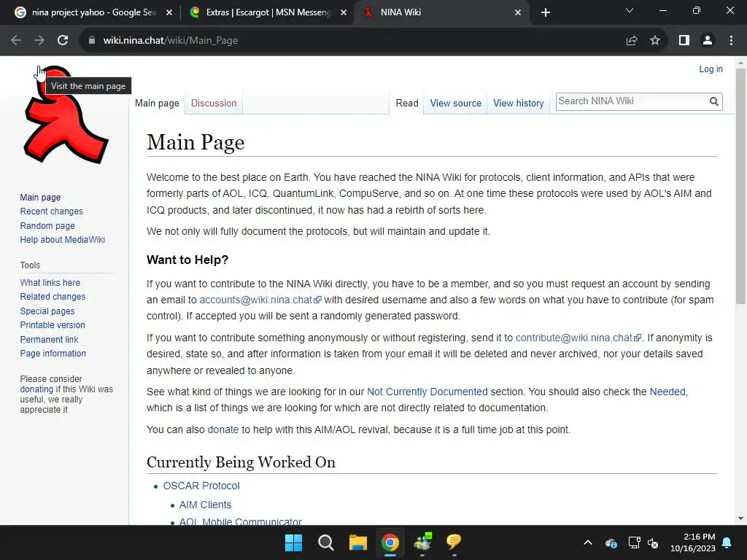The height and width of the screenshot is (560, 747).
Task: Open Printable version link
Action: pos(53,325)
